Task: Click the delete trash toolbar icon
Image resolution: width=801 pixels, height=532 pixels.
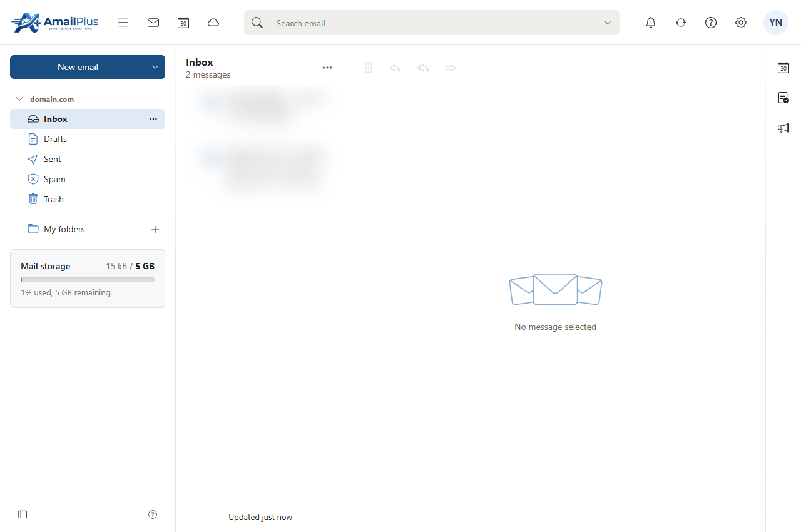Action: [x=369, y=67]
